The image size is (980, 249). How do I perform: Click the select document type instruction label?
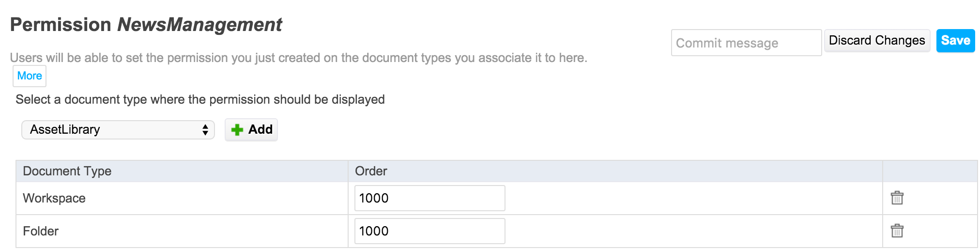(x=200, y=99)
